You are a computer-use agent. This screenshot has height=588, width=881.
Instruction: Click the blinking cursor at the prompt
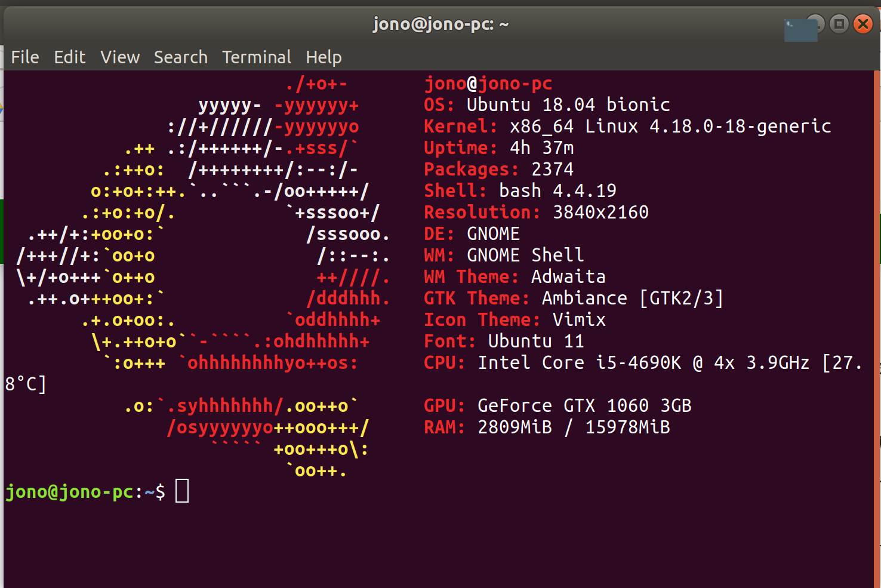point(183,491)
